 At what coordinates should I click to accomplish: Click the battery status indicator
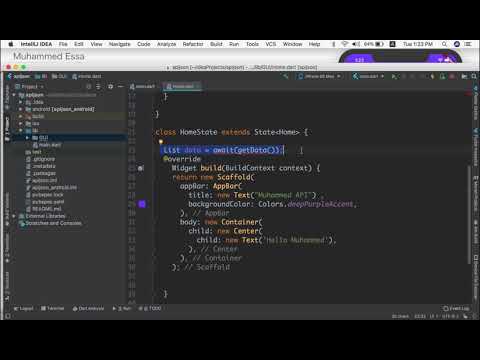tap(374, 44)
